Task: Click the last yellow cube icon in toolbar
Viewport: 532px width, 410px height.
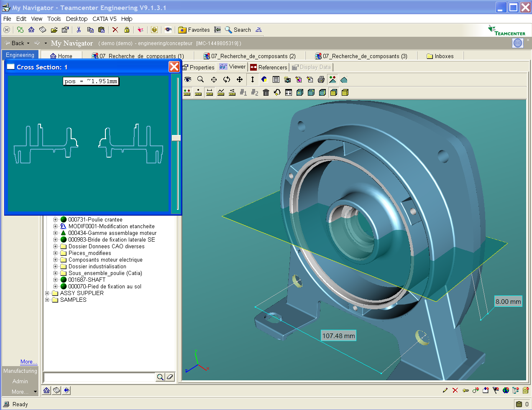Action: tap(345, 92)
